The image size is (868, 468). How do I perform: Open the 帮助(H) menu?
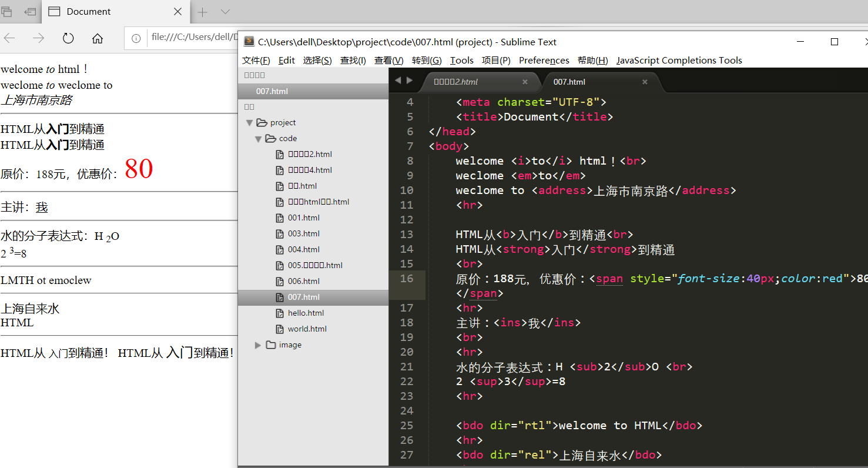pos(593,60)
